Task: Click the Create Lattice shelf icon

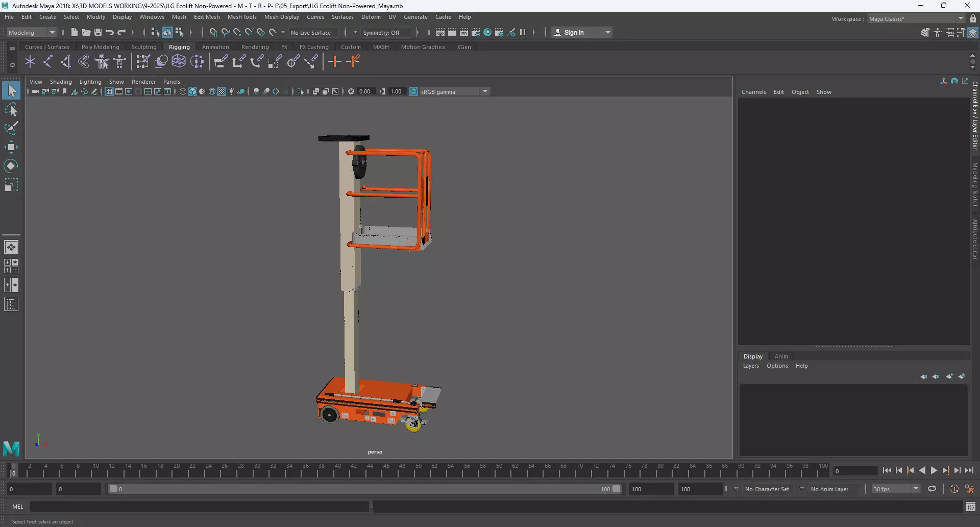Action: pyautogui.click(x=179, y=62)
